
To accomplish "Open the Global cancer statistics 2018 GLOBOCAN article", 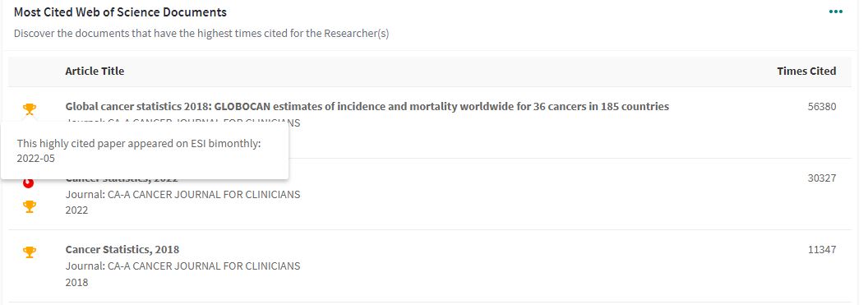I will click(x=367, y=106).
